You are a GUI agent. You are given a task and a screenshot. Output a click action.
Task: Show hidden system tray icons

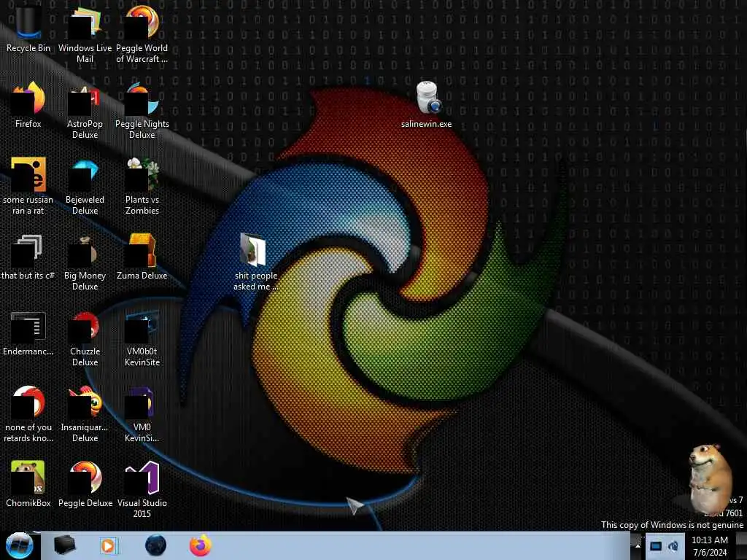click(638, 546)
